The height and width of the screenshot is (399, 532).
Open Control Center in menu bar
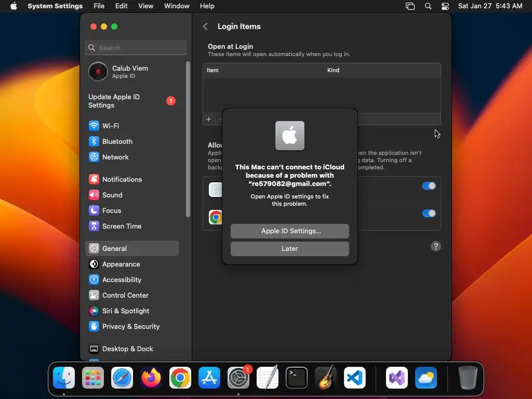(445, 6)
